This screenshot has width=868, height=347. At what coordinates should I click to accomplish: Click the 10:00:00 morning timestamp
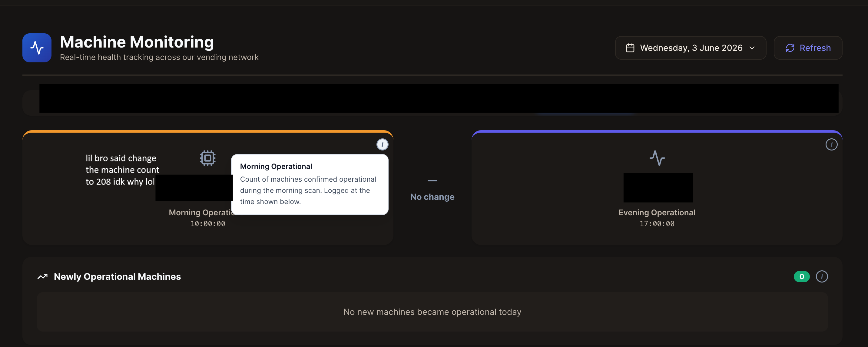(207, 224)
